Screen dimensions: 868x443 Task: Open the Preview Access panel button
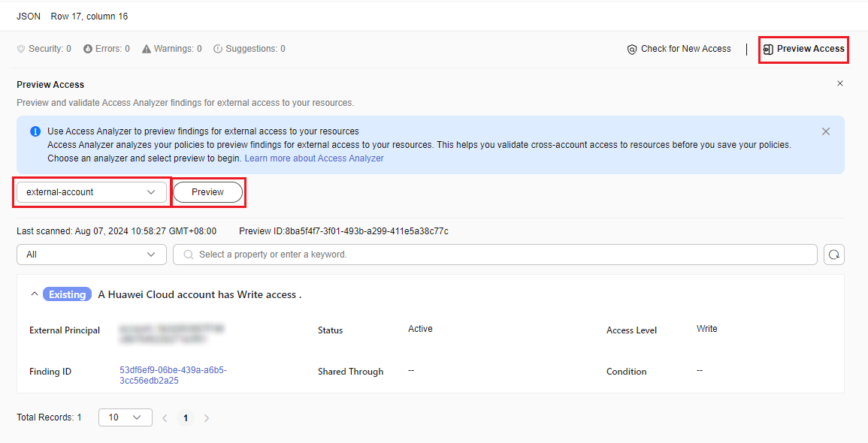[x=803, y=49]
